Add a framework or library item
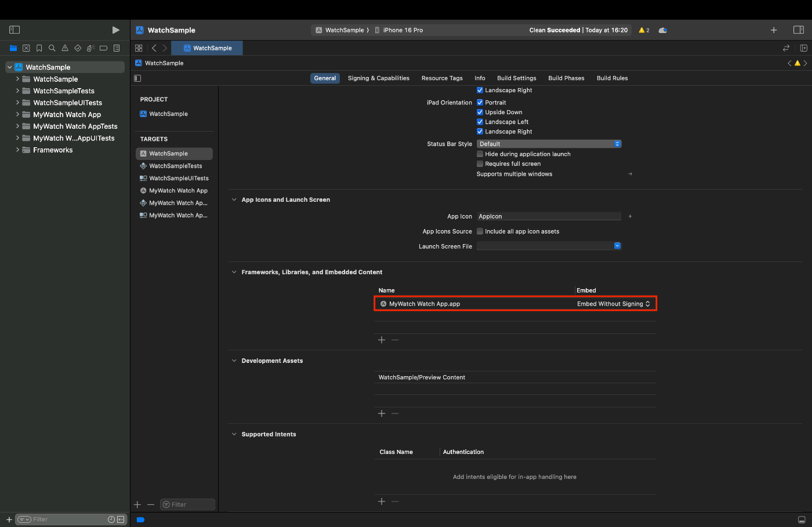This screenshot has width=812, height=527. point(382,340)
